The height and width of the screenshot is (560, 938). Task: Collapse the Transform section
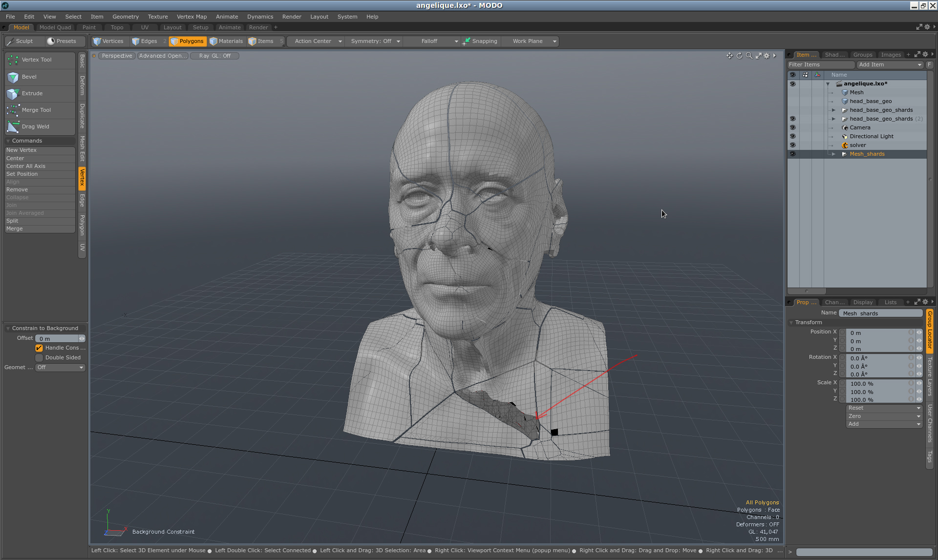click(791, 323)
